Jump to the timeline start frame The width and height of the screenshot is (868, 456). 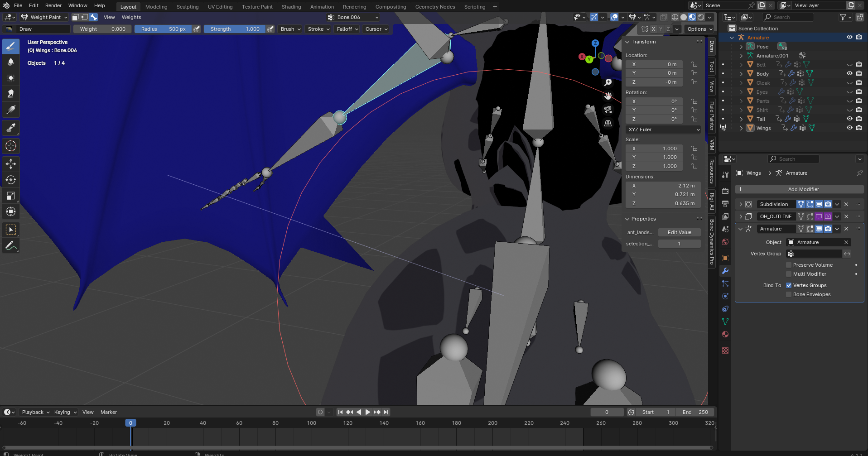click(340, 412)
